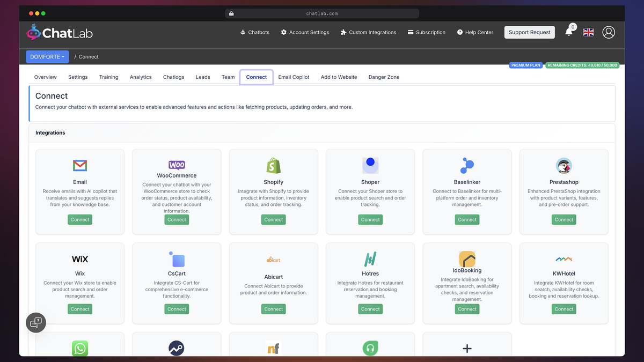This screenshot has height=362, width=644.
Task: Click the IdoBooking house icon
Action: [467, 259]
